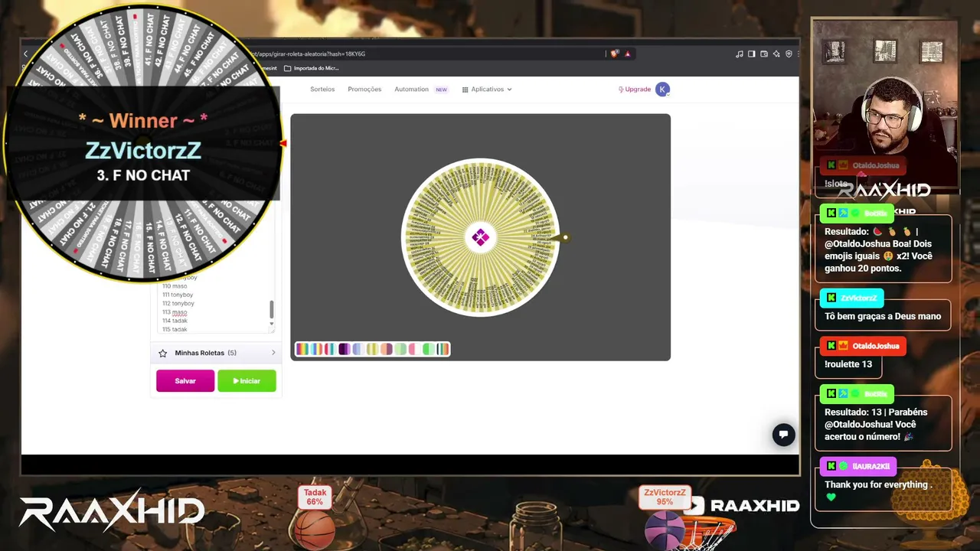This screenshot has height=551, width=980.
Task: Click the names list scrollbar thumb
Action: (271, 310)
